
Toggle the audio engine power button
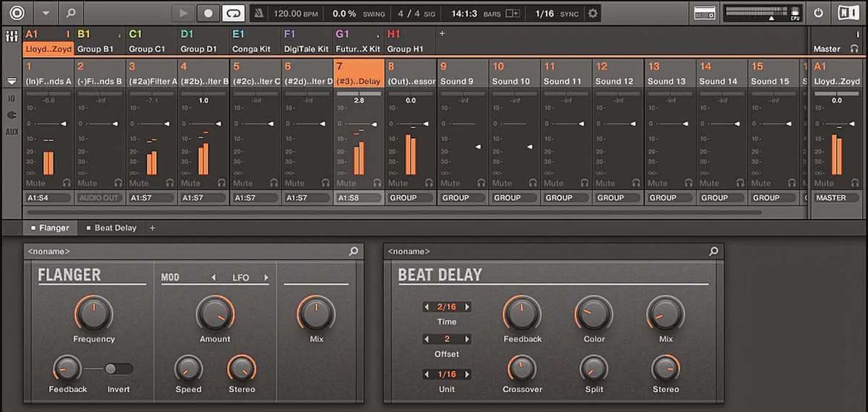click(x=818, y=13)
